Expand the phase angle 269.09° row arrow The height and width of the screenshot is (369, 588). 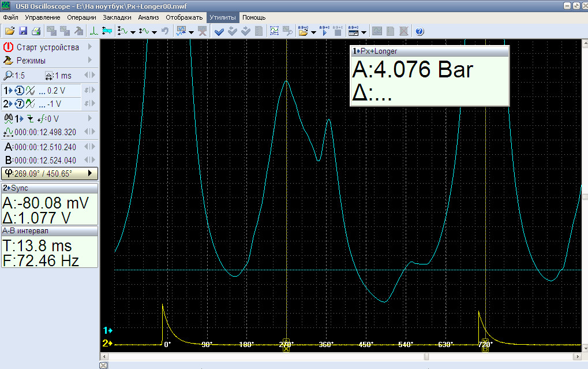[90, 173]
